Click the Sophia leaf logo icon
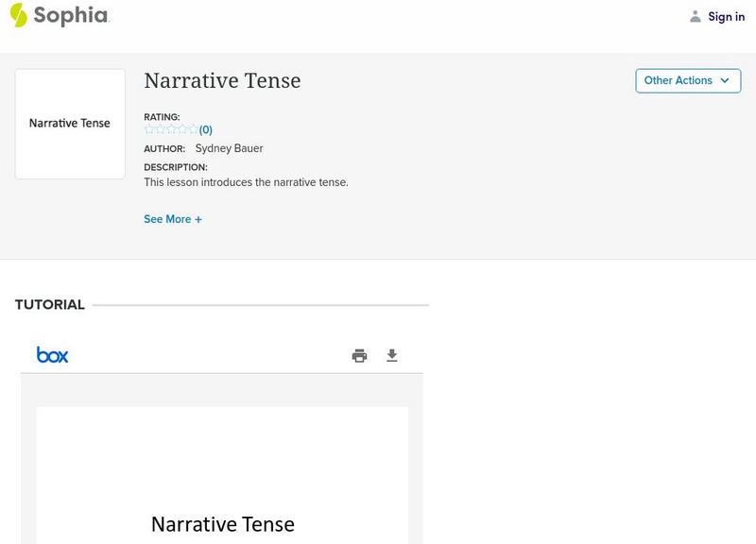Image resolution: width=756 pixels, height=544 pixels. (x=18, y=15)
